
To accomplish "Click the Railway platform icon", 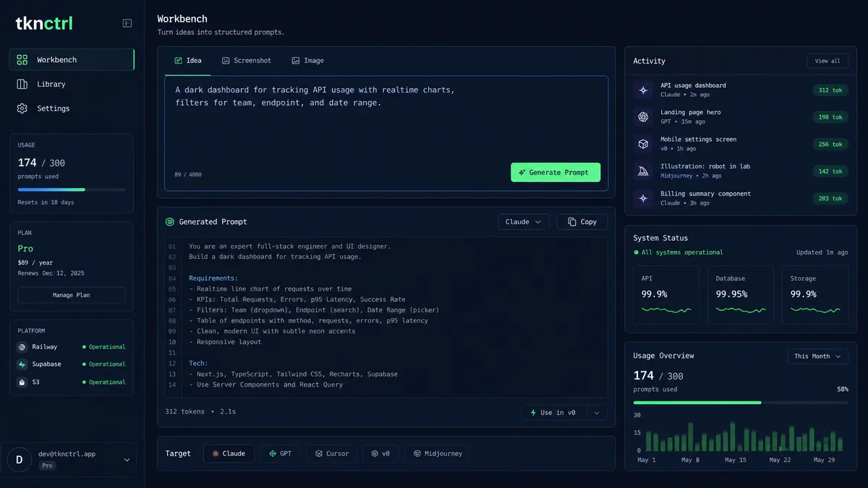I will tap(22, 347).
